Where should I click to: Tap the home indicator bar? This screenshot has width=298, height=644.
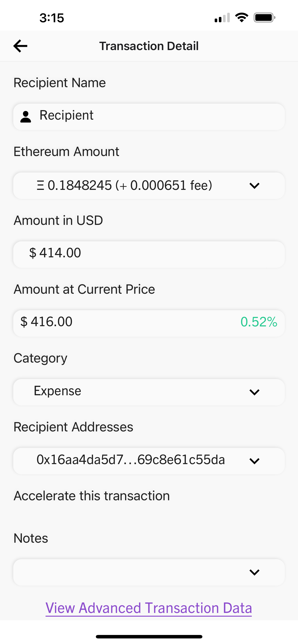tap(149, 637)
